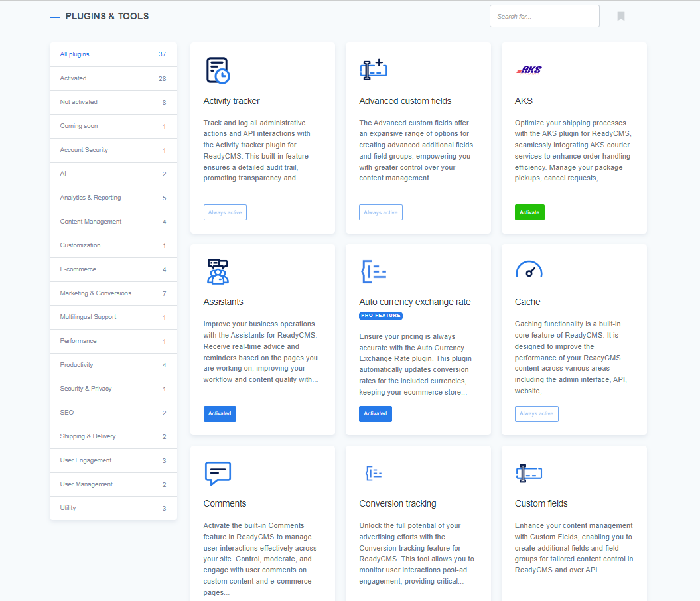Show E-commerce plugins
The width and height of the screenshot is (700, 601).
(x=113, y=269)
